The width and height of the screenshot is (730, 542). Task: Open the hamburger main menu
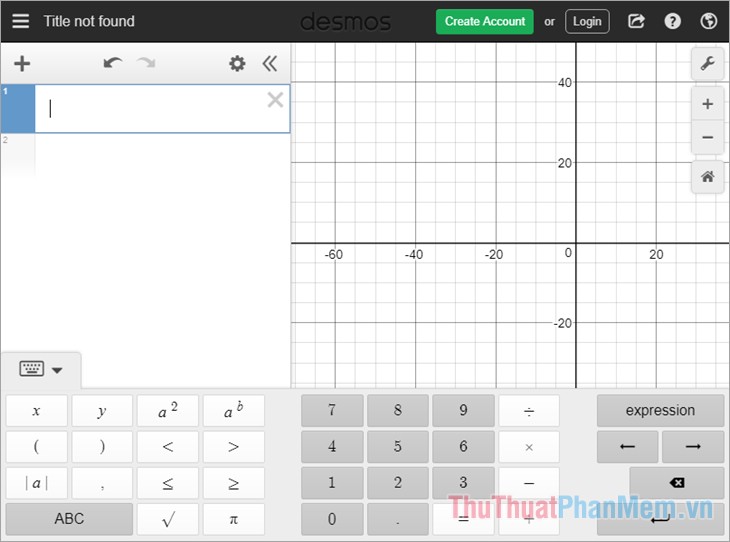[20, 21]
